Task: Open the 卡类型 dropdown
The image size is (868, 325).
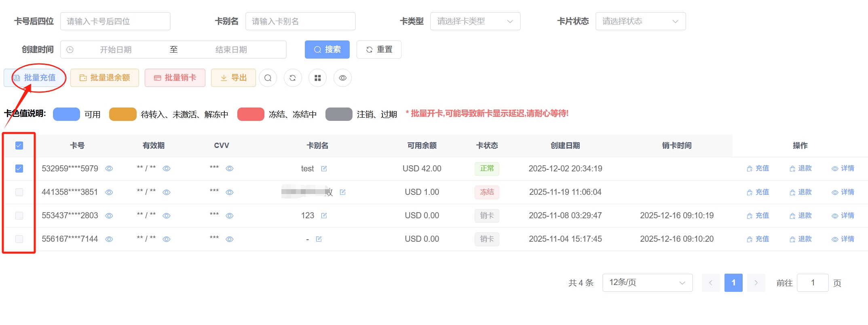Action: pos(475,21)
